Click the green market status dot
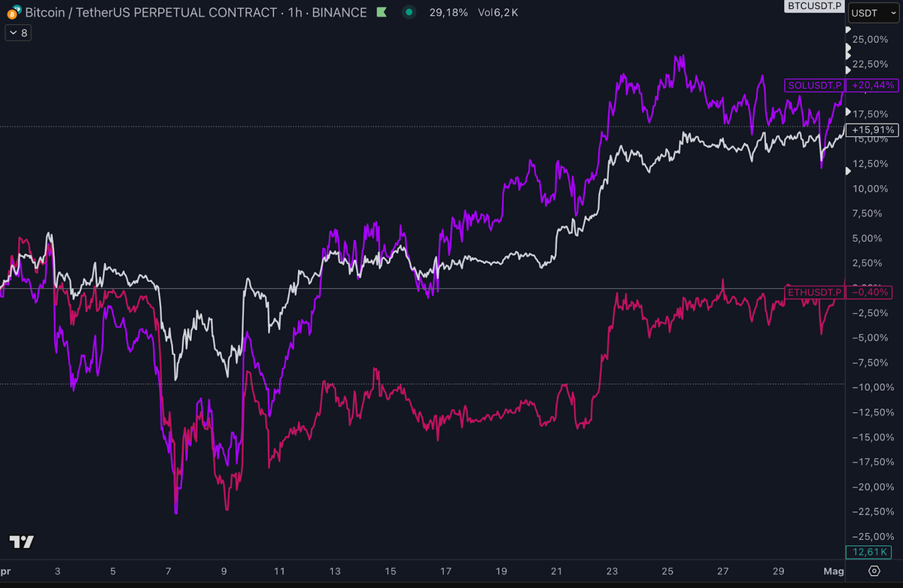 click(x=409, y=12)
